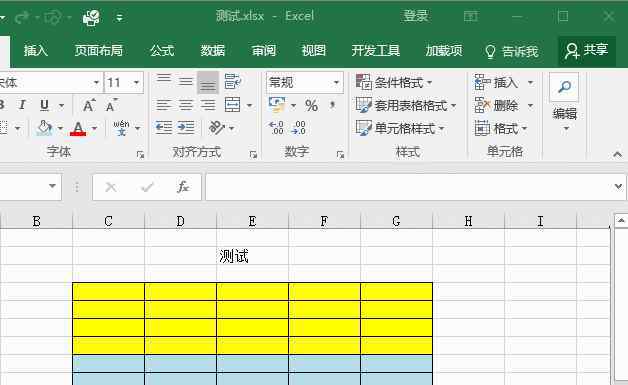The height and width of the screenshot is (385, 628).
Task: Increase font size with the large A icon
Action: pyautogui.click(x=89, y=105)
